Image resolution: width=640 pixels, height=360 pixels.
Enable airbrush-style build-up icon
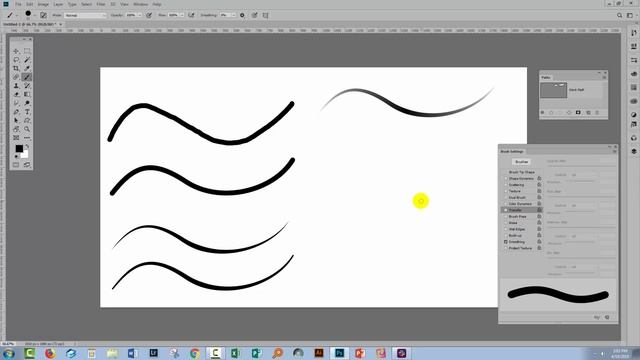click(191, 15)
